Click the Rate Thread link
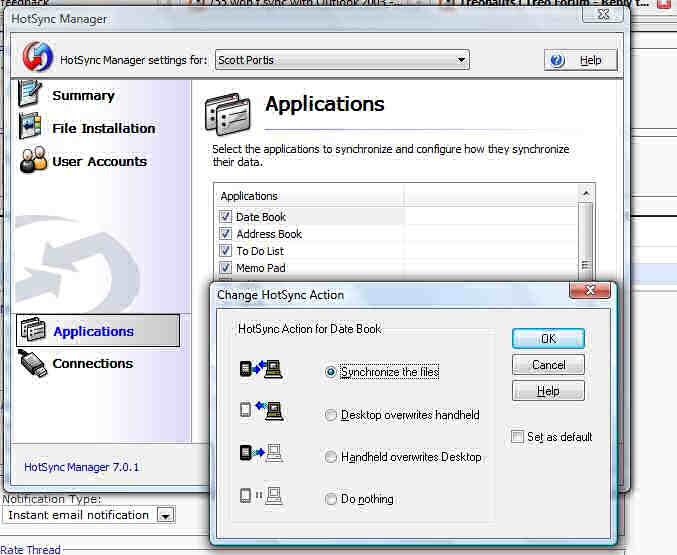This screenshot has height=555, width=677. coord(30,549)
